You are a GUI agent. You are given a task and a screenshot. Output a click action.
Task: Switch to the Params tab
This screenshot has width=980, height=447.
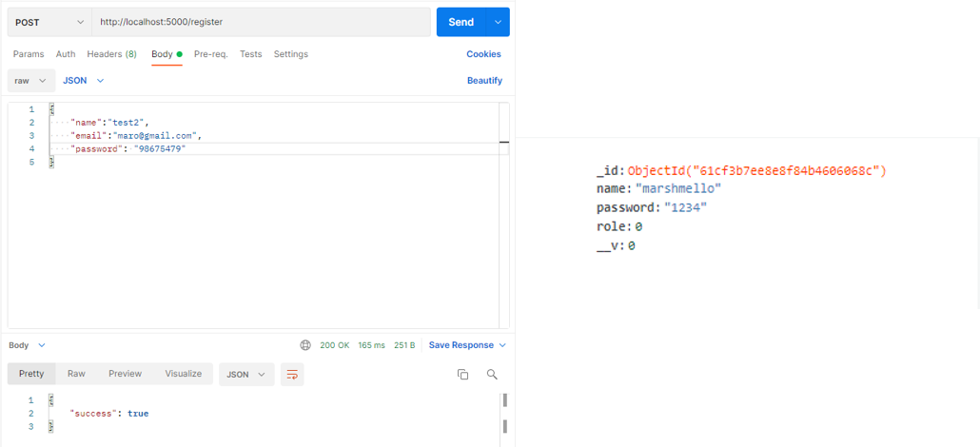pyautogui.click(x=29, y=54)
